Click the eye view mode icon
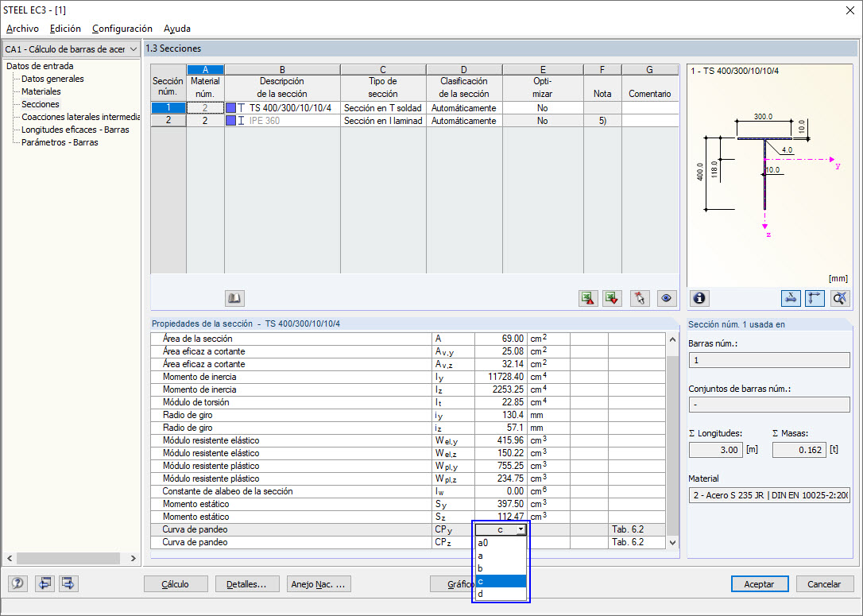The image size is (863, 616). (x=667, y=298)
